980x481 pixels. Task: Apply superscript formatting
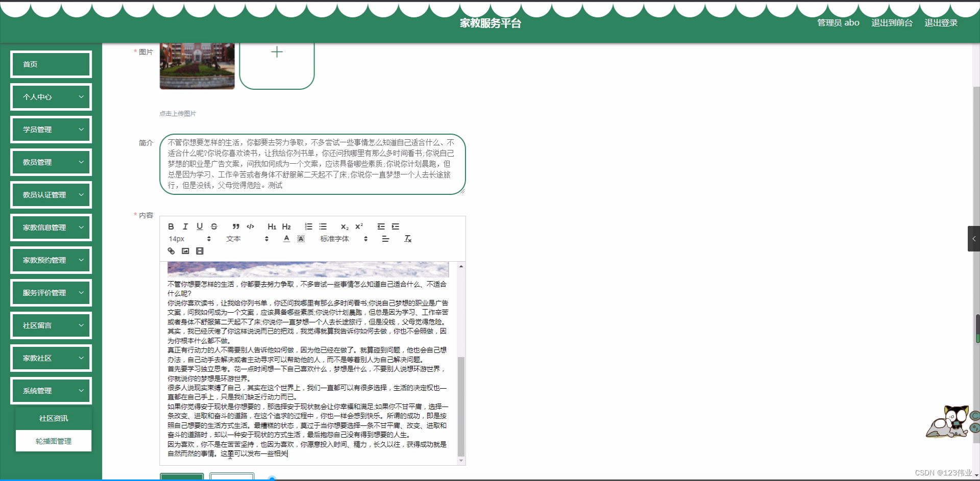359,226
